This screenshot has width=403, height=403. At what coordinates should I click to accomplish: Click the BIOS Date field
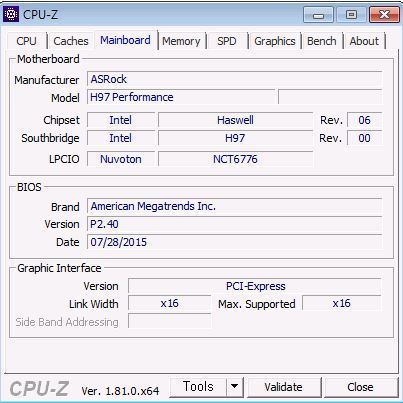click(x=234, y=242)
